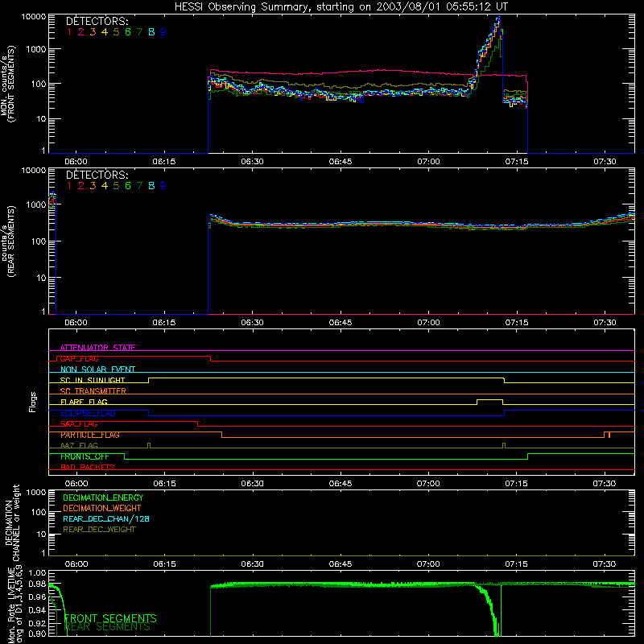Click the 10000 y-axis value on front segments plot

[x=34, y=16]
